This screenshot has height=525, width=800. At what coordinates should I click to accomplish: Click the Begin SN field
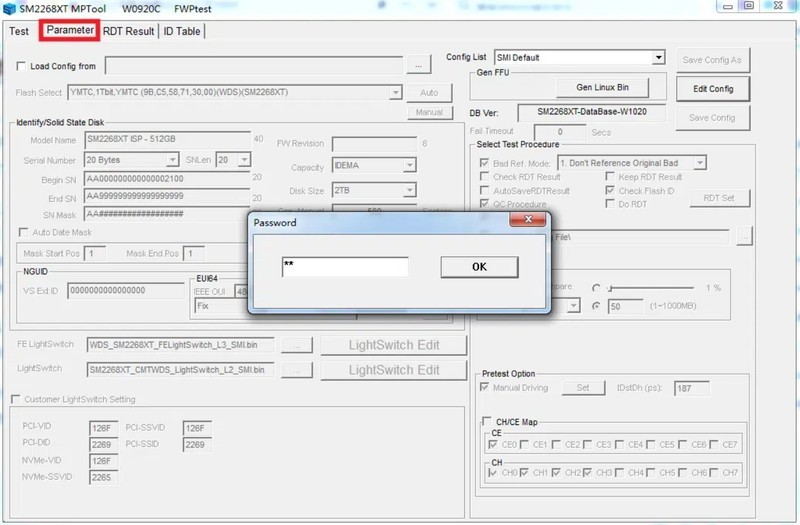(x=167, y=179)
